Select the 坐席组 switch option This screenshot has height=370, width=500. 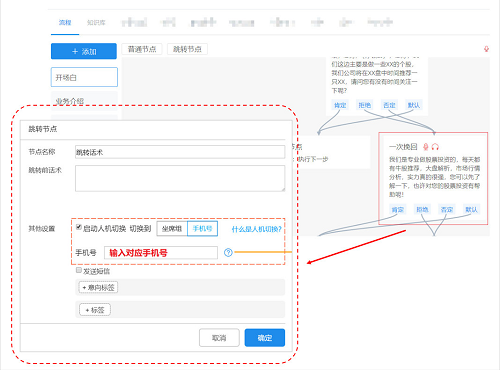[172, 229]
